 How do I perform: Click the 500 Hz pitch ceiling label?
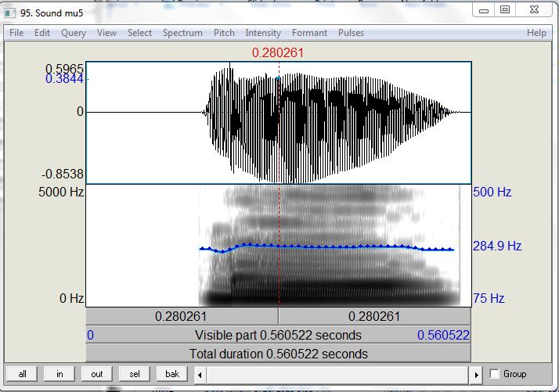pos(492,192)
